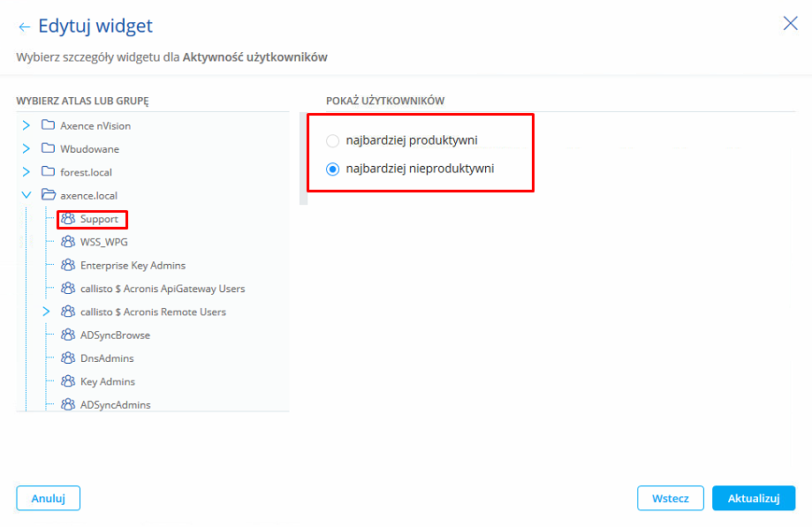This screenshot has height=527, width=812.
Task: Cancel with the Anuluj button
Action: tap(49, 498)
